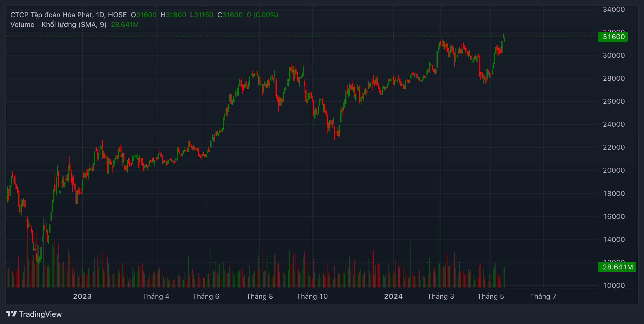Click the 10000 price axis value

[614, 286]
